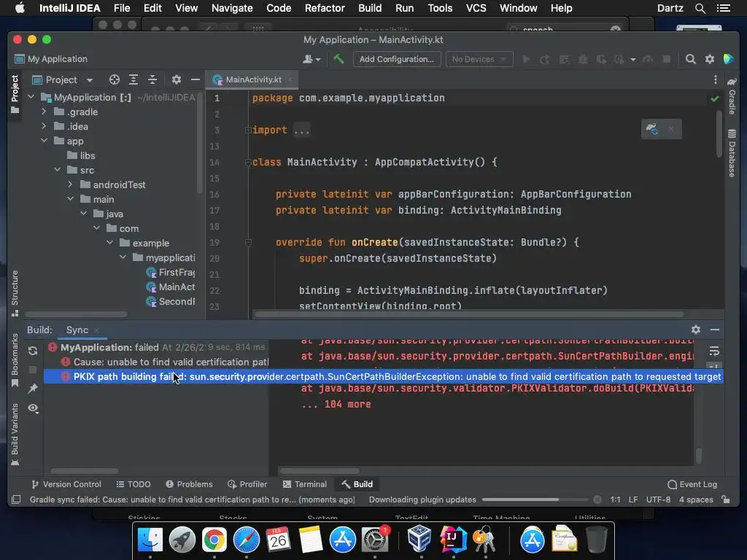The width and height of the screenshot is (747, 560).
Task: Open the Problems tool window
Action: [x=189, y=484]
